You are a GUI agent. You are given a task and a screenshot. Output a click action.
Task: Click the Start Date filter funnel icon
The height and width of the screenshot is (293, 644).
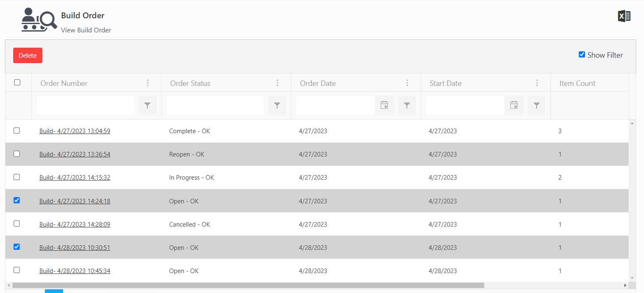(x=536, y=105)
